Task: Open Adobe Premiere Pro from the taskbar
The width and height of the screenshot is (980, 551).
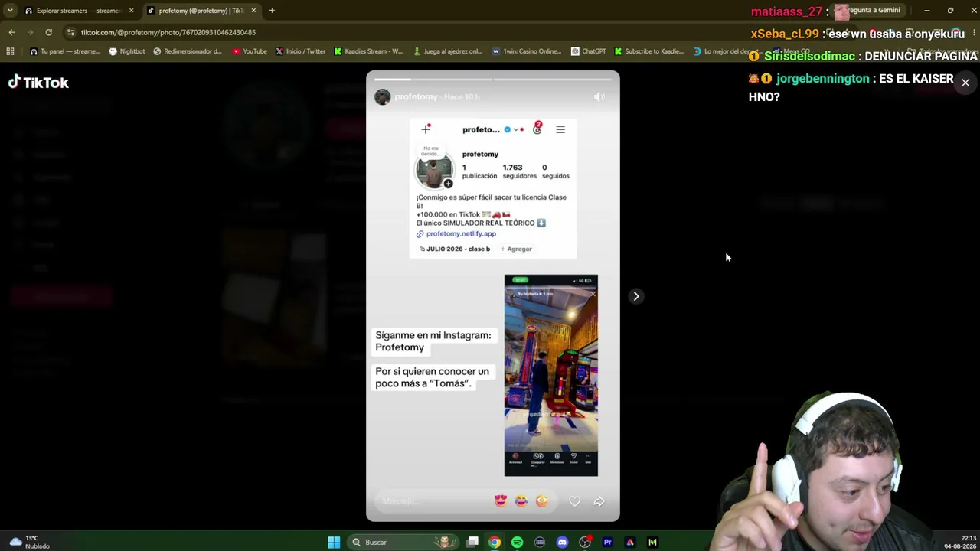Action: [x=607, y=542]
